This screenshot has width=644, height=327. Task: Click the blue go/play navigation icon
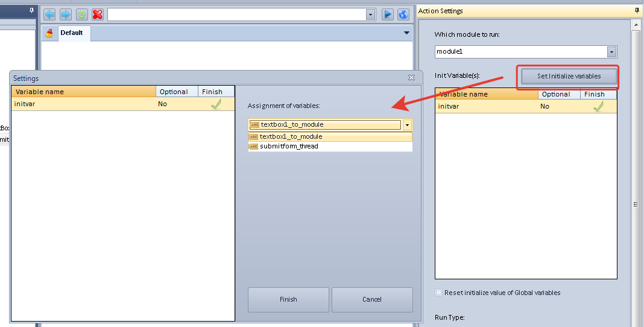[388, 14]
